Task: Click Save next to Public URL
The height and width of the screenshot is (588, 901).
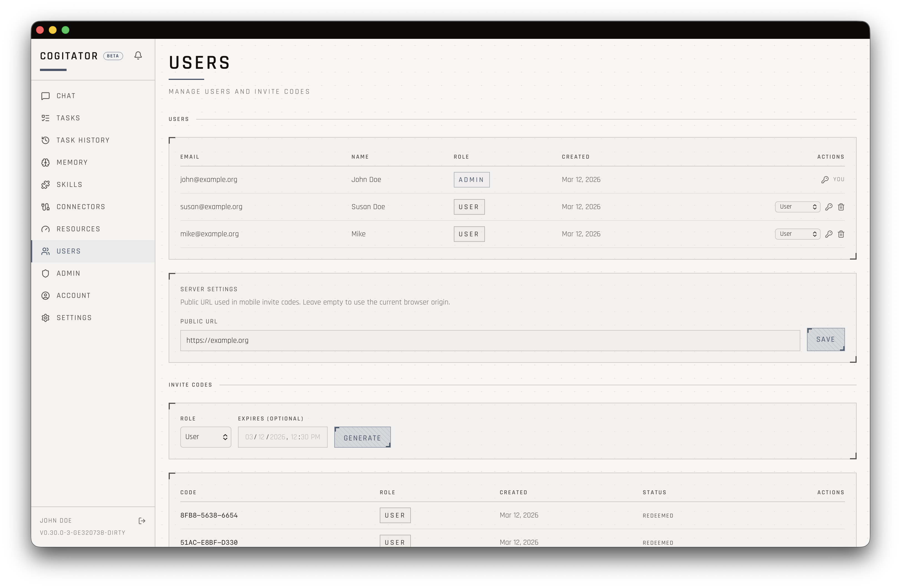Action: click(826, 339)
